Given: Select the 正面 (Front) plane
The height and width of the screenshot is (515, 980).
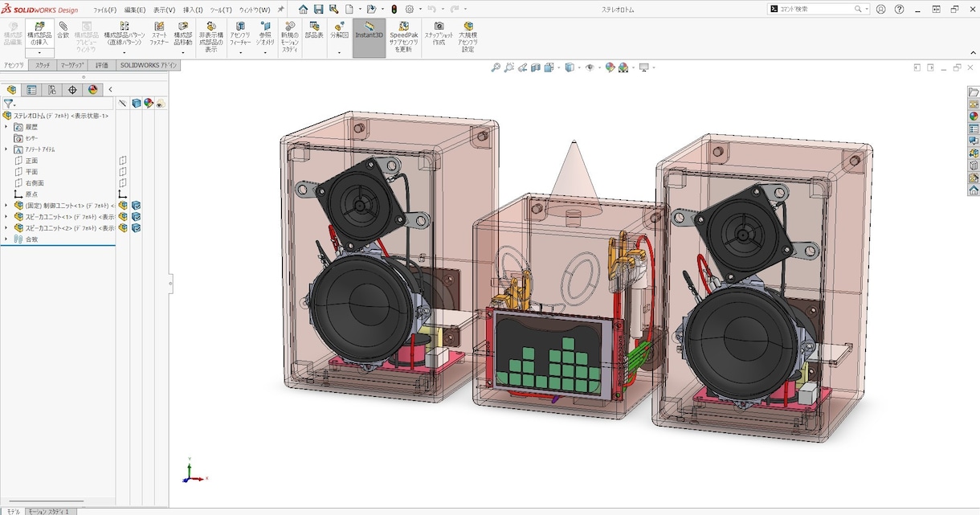Looking at the screenshot, I should [x=31, y=161].
